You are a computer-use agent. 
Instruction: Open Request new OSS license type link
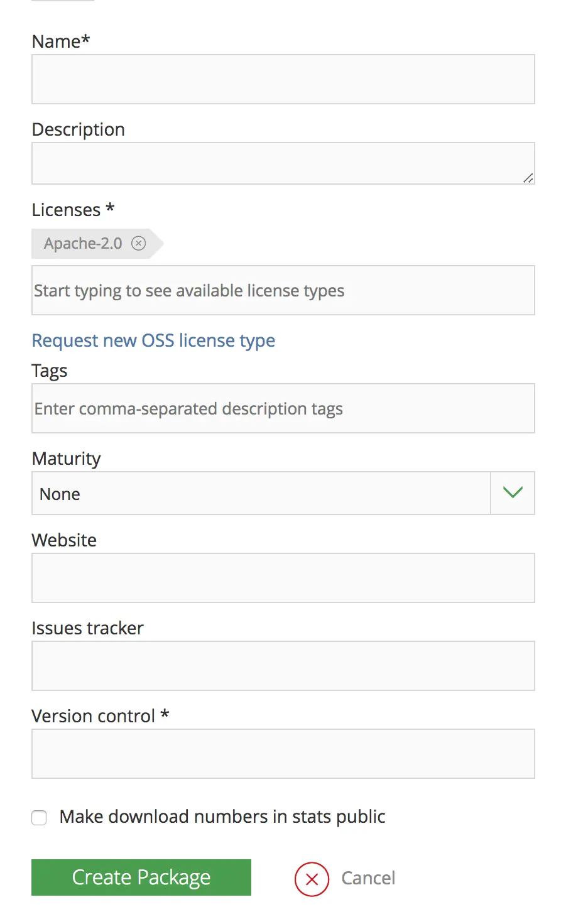coord(153,340)
